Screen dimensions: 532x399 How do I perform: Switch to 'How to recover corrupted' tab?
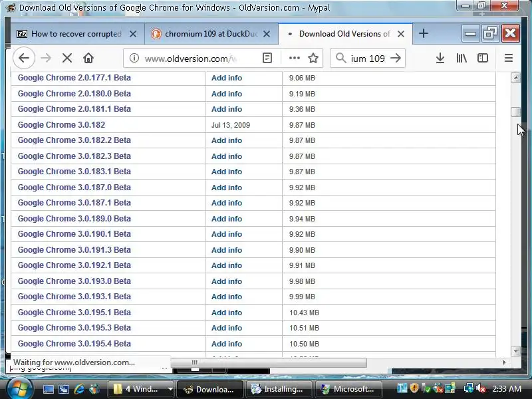click(x=78, y=34)
